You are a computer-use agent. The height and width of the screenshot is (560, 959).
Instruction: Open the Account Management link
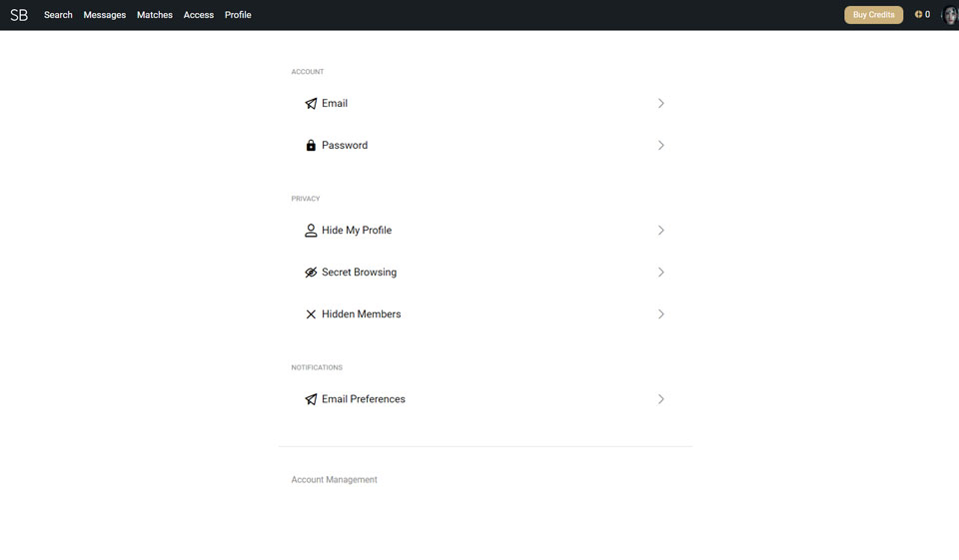click(334, 480)
